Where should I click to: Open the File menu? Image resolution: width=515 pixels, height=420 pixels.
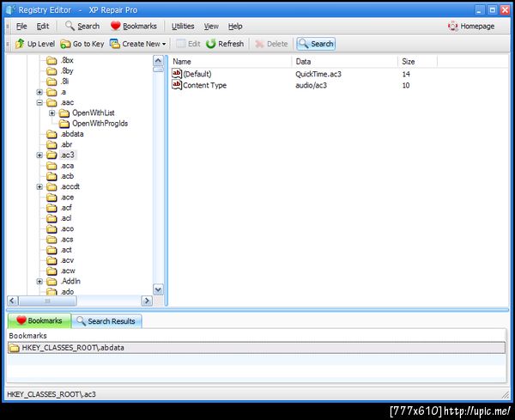click(21, 26)
